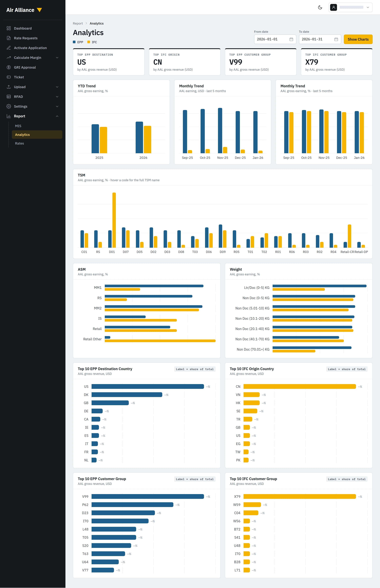The height and width of the screenshot is (588, 380).
Task: Click the user avatar icon
Action: point(334,7)
